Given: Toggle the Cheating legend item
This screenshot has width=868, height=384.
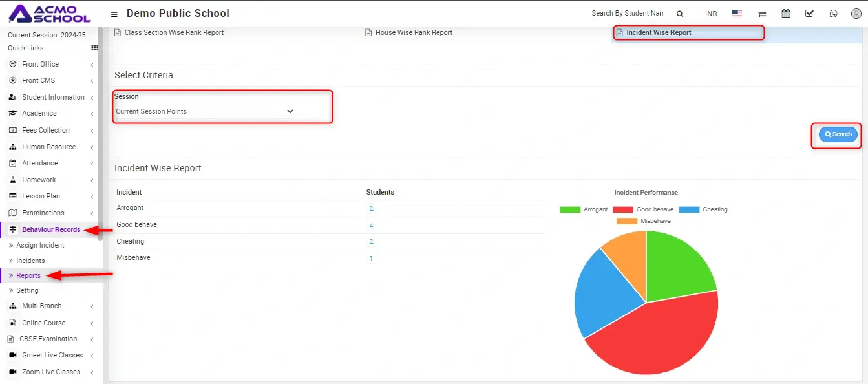Looking at the screenshot, I should (x=703, y=209).
